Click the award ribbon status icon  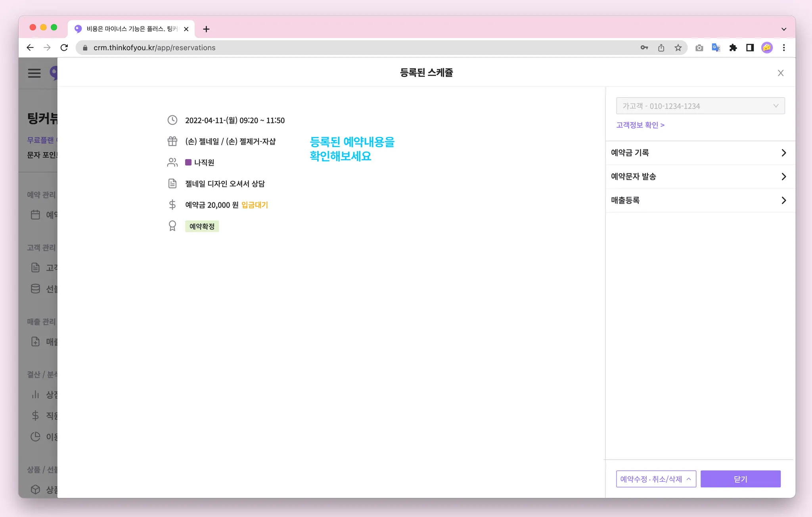pos(172,226)
